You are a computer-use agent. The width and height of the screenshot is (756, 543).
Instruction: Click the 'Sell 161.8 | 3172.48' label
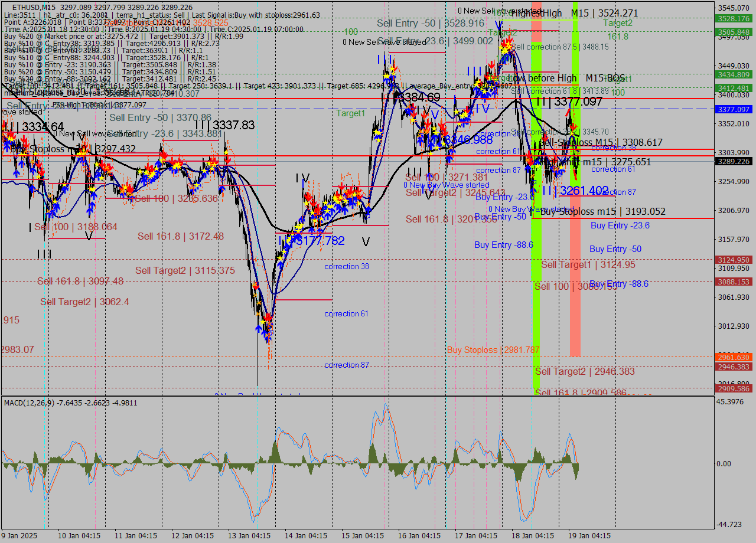[x=181, y=236]
